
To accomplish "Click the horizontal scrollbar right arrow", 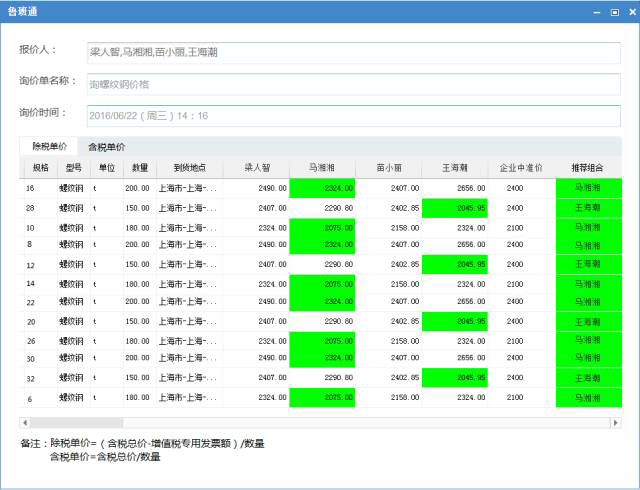I will 615,423.
